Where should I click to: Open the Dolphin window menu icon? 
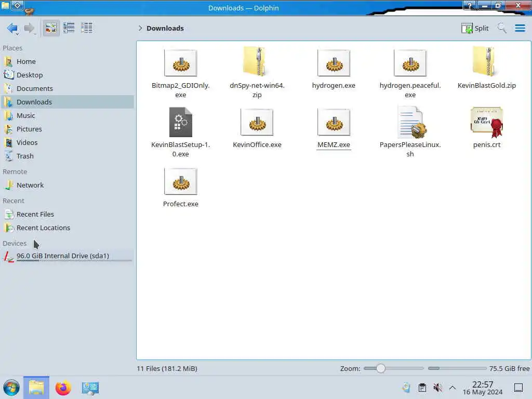click(x=5, y=5)
